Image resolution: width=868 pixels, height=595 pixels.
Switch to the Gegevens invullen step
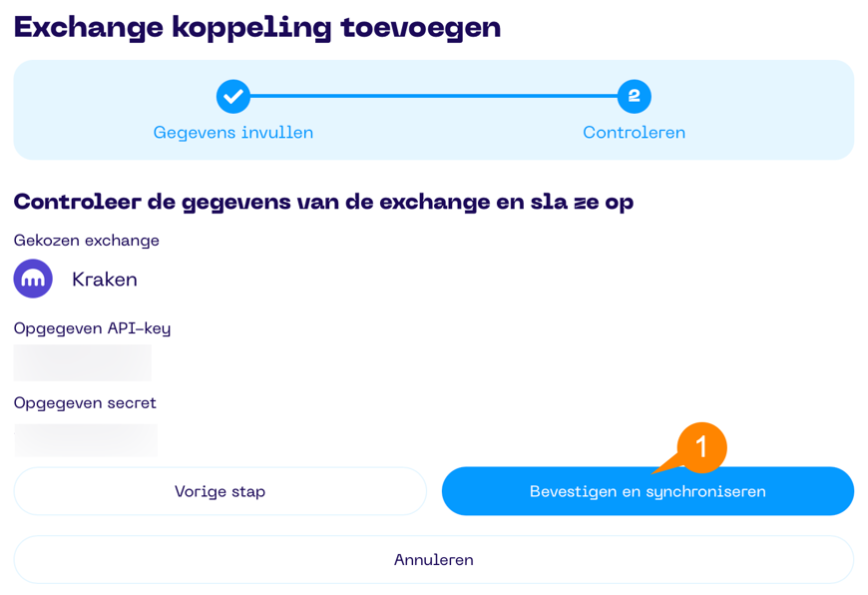click(232, 132)
